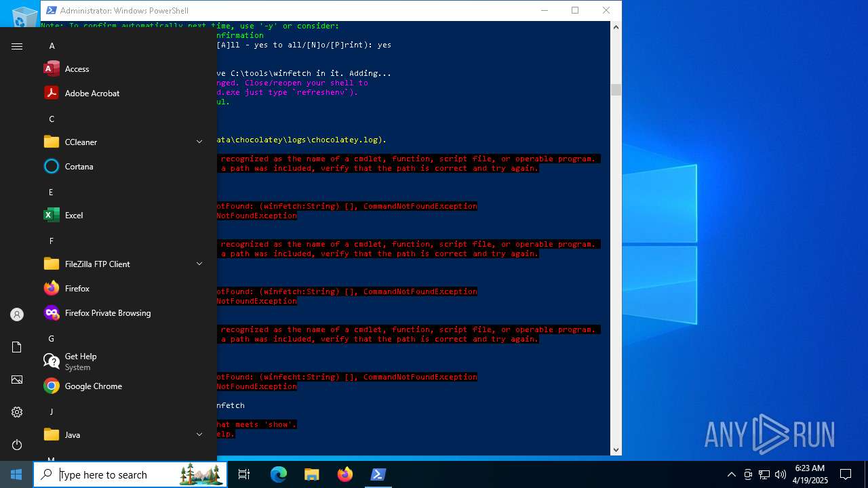Open the volume control in the tray

(x=780, y=474)
